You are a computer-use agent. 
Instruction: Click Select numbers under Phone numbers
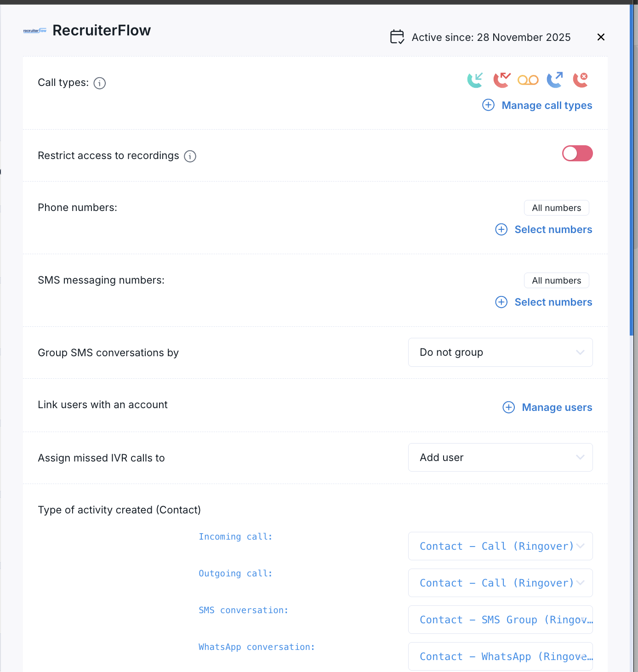tap(553, 229)
